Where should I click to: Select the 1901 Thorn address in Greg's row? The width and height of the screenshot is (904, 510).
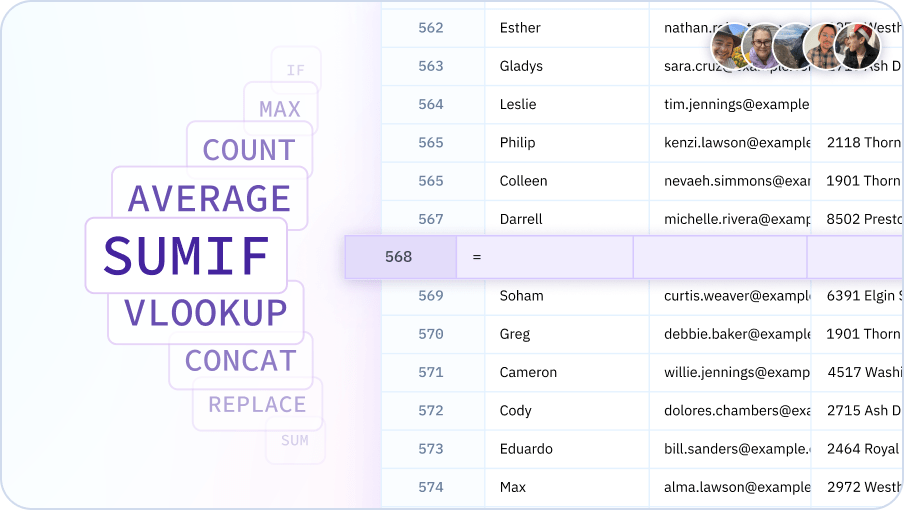pyautogui.click(x=857, y=334)
